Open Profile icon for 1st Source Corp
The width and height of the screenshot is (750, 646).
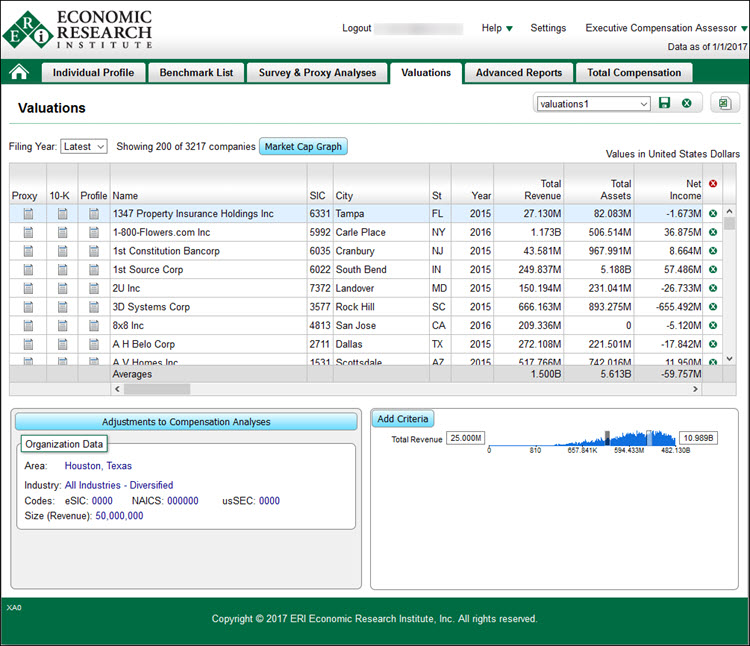pyautogui.click(x=94, y=270)
